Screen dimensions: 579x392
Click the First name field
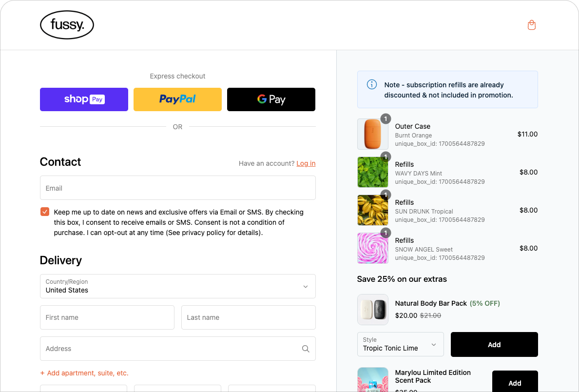tap(107, 317)
